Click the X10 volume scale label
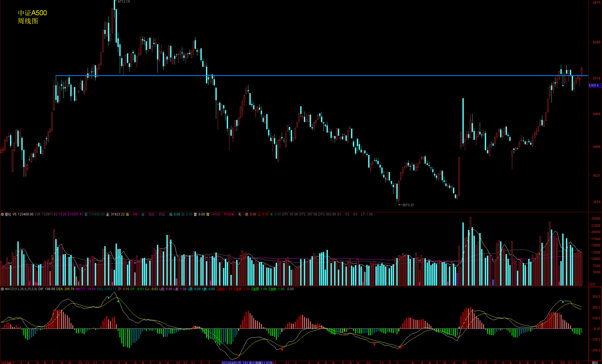 [x=592, y=285]
